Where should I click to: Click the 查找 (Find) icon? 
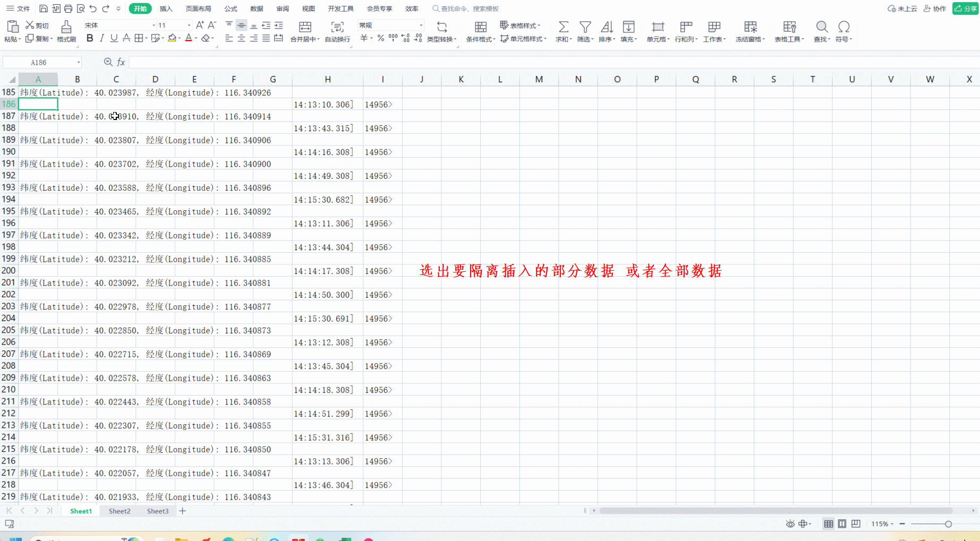coord(821,31)
